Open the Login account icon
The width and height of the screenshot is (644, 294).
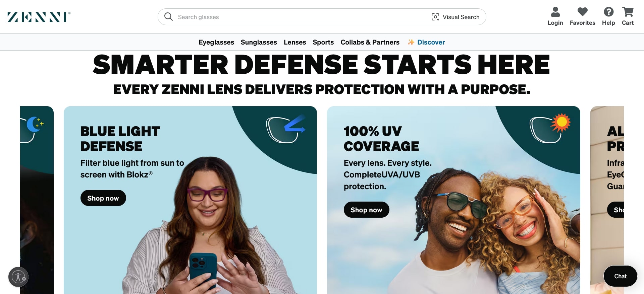click(x=555, y=12)
